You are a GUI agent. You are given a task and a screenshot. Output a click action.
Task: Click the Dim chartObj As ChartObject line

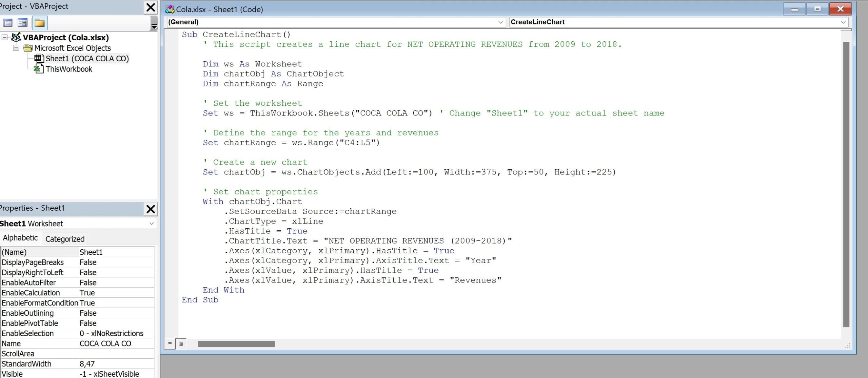pos(273,74)
